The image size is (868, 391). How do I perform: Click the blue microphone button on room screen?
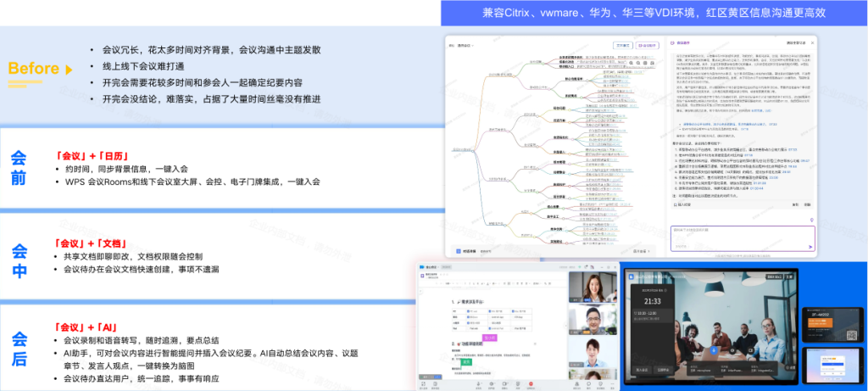click(x=714, y=350)
